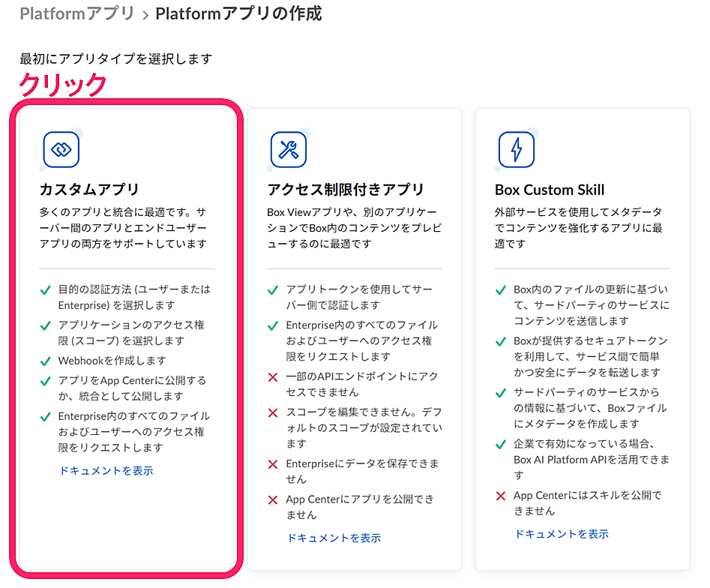This screenshot has width=710, height=588.
Task: Click X mark beside 一部のAPIエンドポイント
Action: (273, 377)
